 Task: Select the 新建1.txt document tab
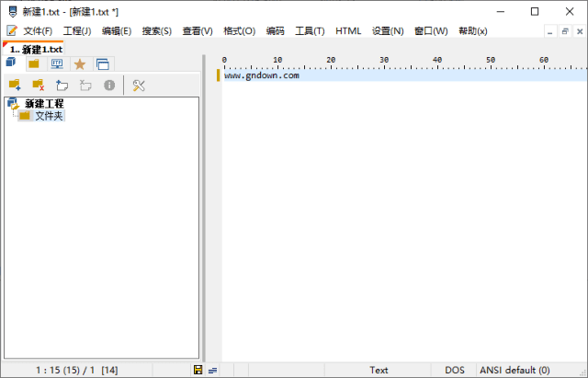37,49
